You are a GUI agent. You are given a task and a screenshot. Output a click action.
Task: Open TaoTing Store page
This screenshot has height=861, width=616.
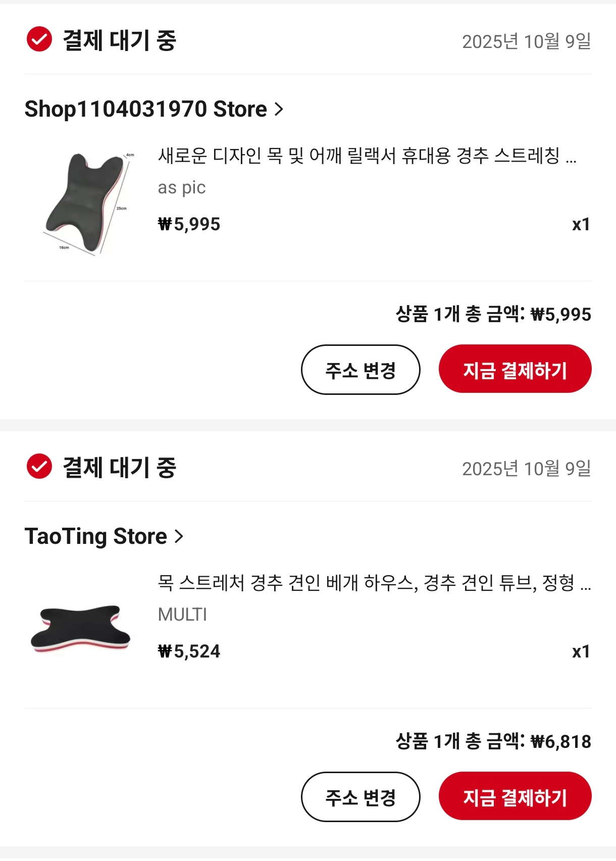pyautogui.click(x=96, y=536)
